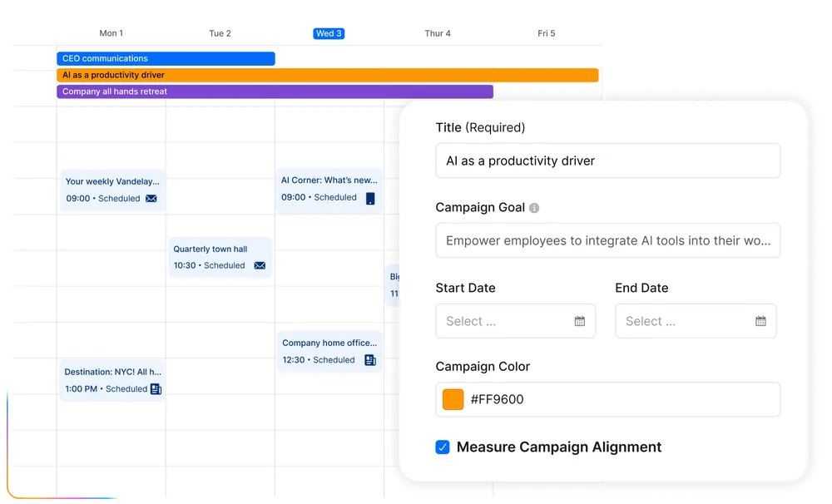Click the email icon on Quarterly town hall
Viewport: 832px width, 504px height.
pyautogui.click(x=260, y=265)
